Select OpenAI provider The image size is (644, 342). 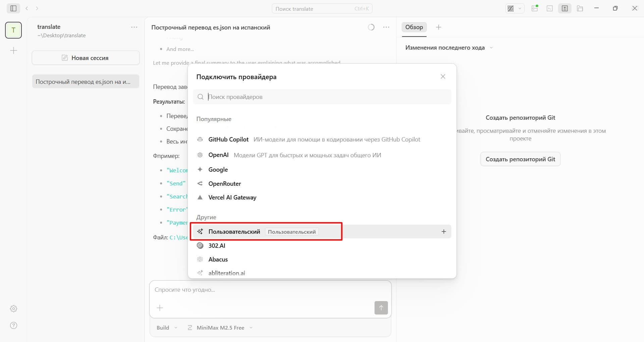click(x=322, y=155)
